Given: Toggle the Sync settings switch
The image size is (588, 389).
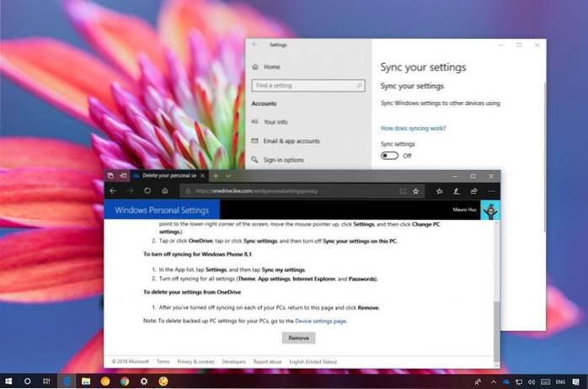Looking at the screenshot, I should [x=389, y=155].
